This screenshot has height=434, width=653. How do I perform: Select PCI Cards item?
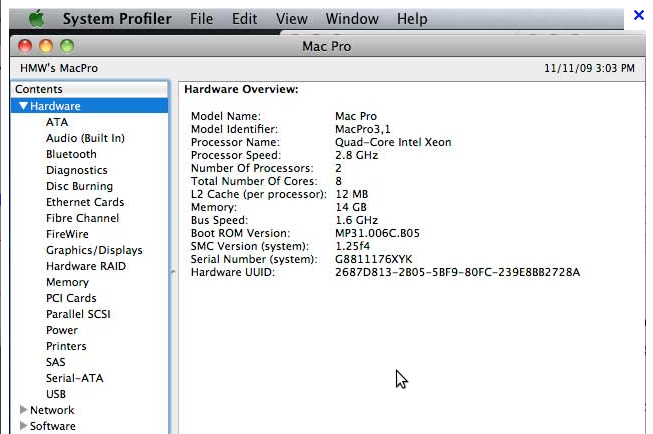(71, 298)
